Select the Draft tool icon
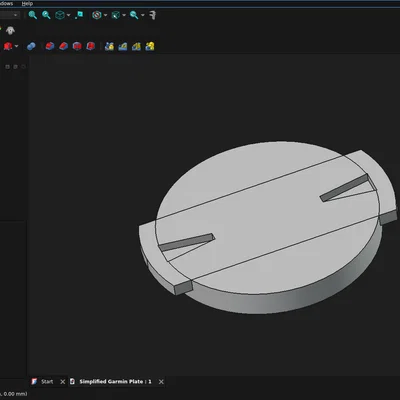This screenshot has height=400, width=400. point(77,46)
